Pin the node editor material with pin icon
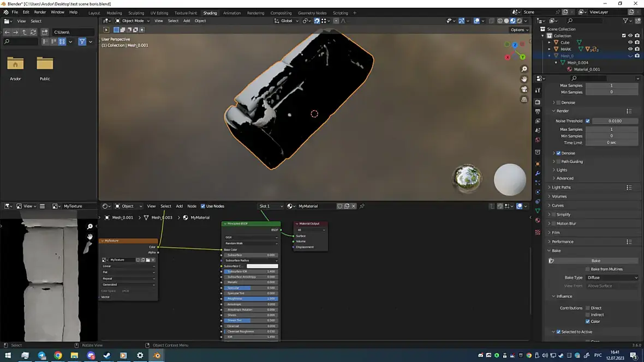 (362, 206)
